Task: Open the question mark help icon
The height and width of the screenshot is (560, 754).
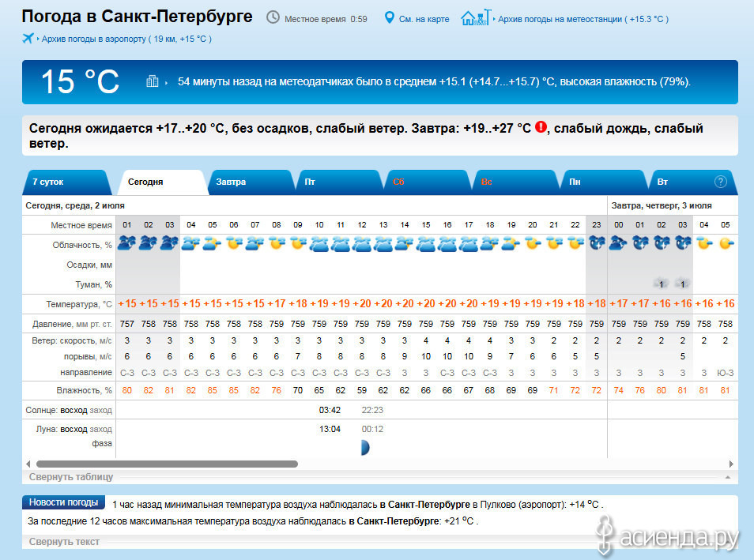Action: (720, 182)
